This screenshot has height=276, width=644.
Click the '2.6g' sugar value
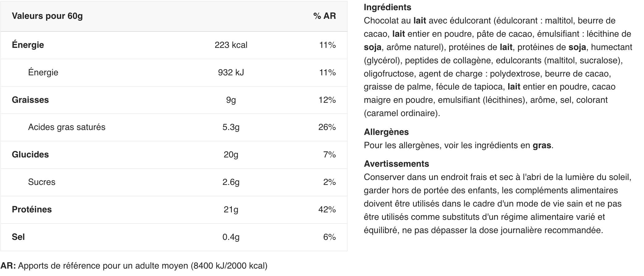coord(231,182)
